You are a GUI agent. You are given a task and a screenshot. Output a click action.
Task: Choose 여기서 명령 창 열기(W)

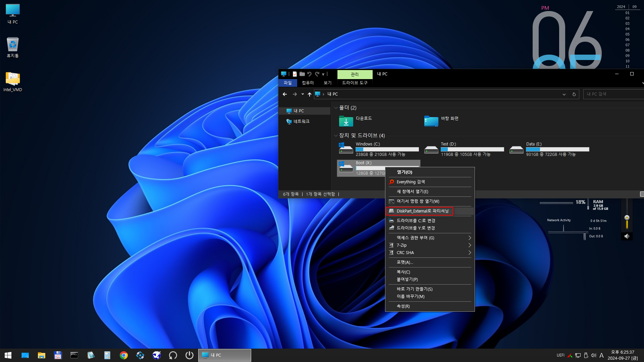pyautogui.click(x=430, y=201)
